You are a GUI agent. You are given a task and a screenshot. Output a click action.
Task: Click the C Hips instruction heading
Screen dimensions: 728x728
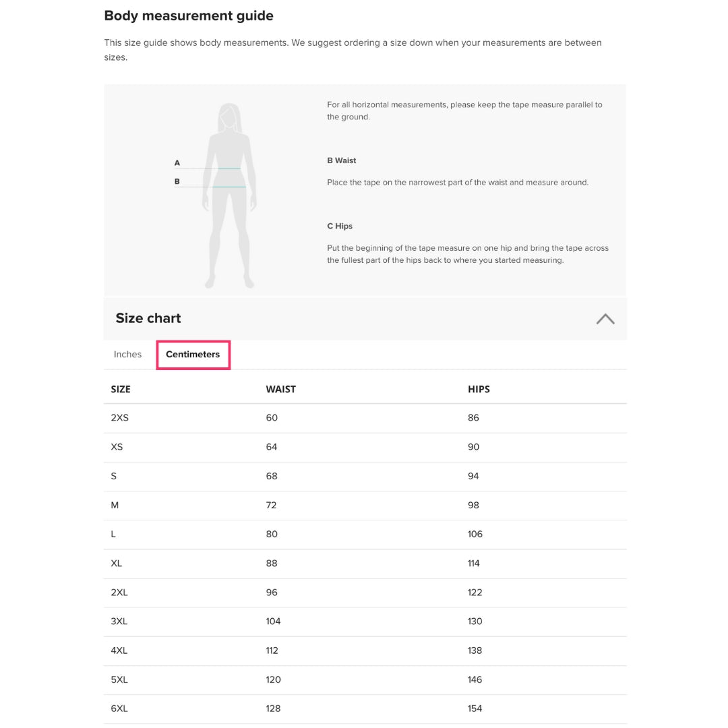340,226
